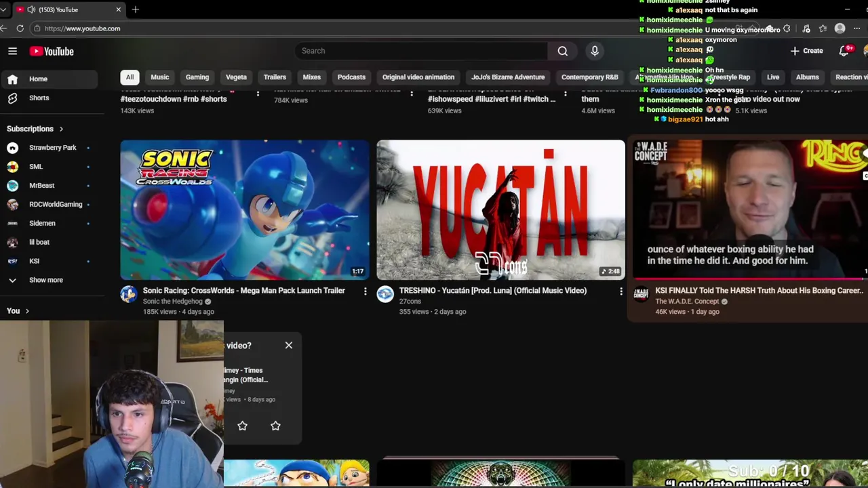Select the Vegeta filter chip

pos(236,77)
